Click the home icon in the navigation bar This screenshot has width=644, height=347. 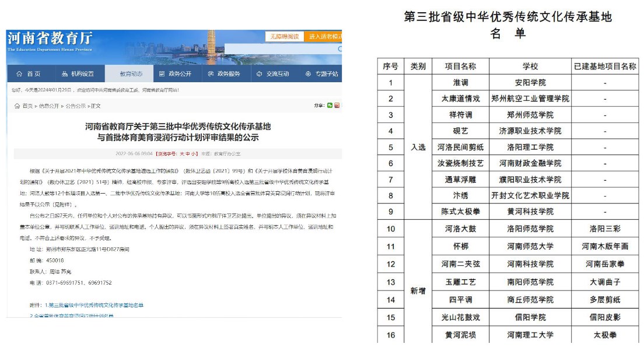[x=19, y=74]
